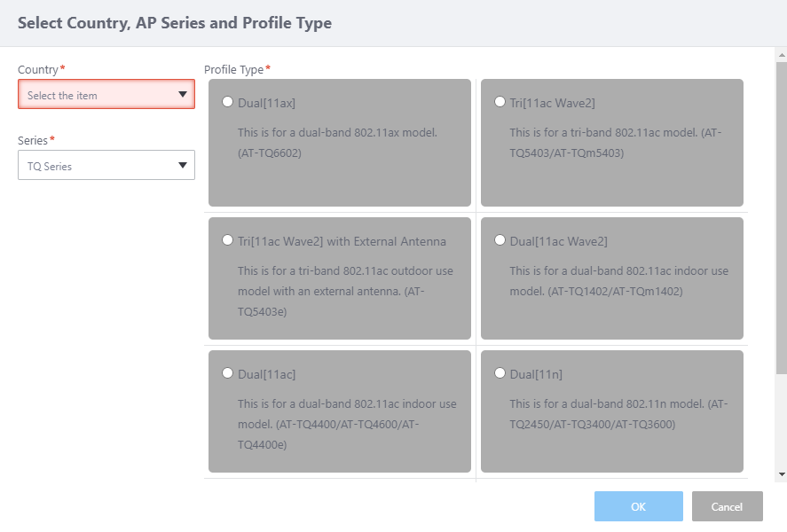This screenshot has width=787, height=532.
Task: Choose the Dual[11n] radio option
Action: (500, 373)
